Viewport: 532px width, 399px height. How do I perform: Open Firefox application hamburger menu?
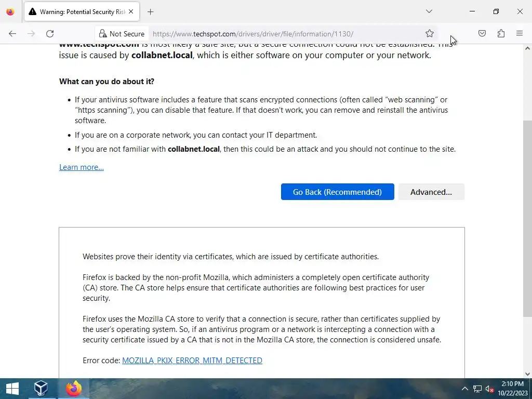pyautogui.click(x=520, y=33)
